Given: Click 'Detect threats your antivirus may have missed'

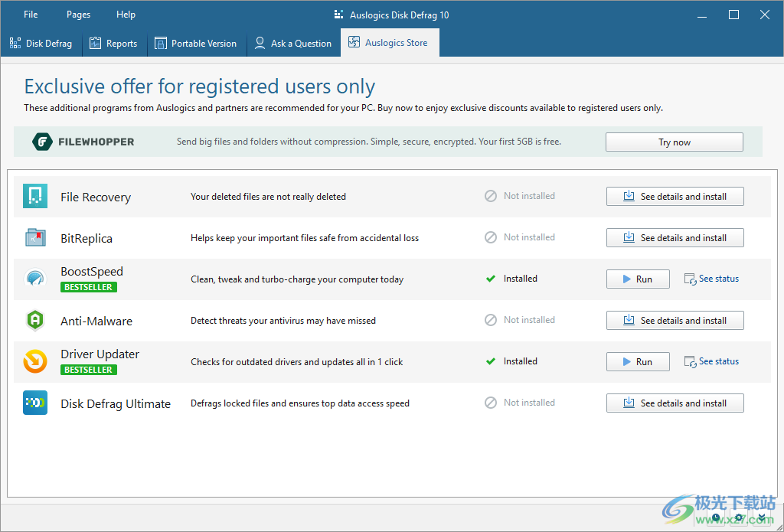Looking at the screenshot, I should coord(283,321).
